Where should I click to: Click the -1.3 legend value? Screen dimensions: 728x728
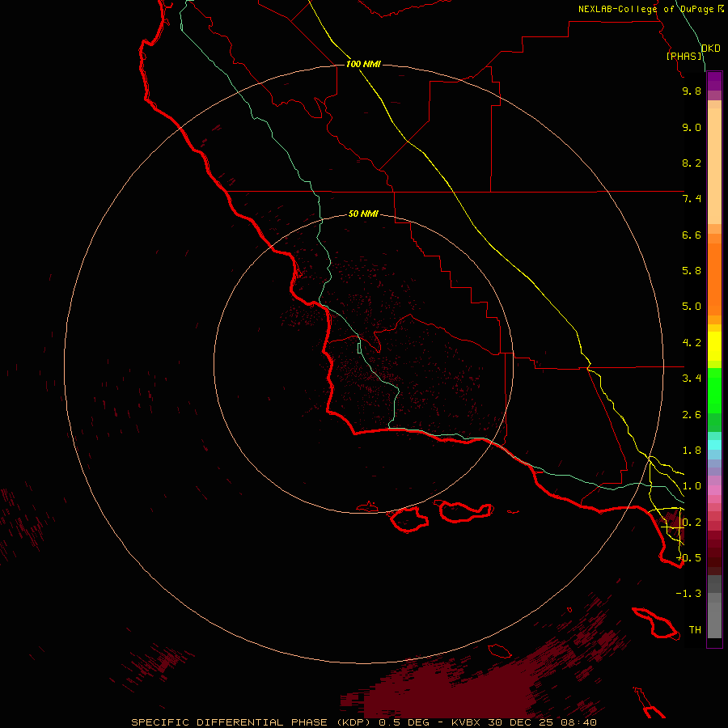click(688, 594)
